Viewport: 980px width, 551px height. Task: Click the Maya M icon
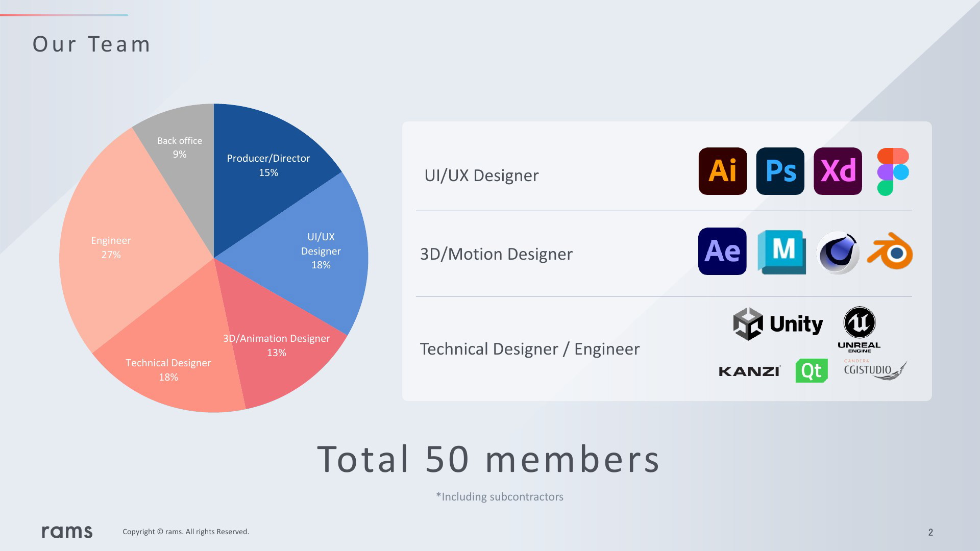coord(781,252)
